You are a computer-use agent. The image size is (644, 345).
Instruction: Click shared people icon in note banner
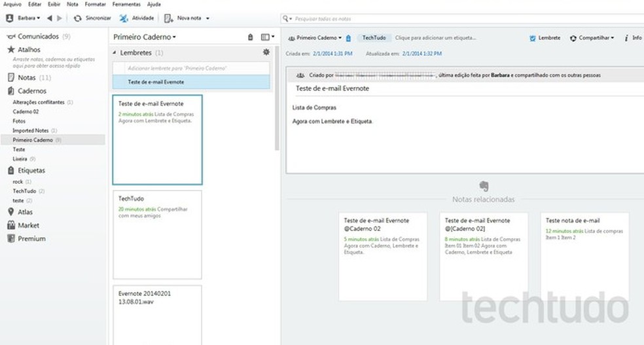coord(300,75)
